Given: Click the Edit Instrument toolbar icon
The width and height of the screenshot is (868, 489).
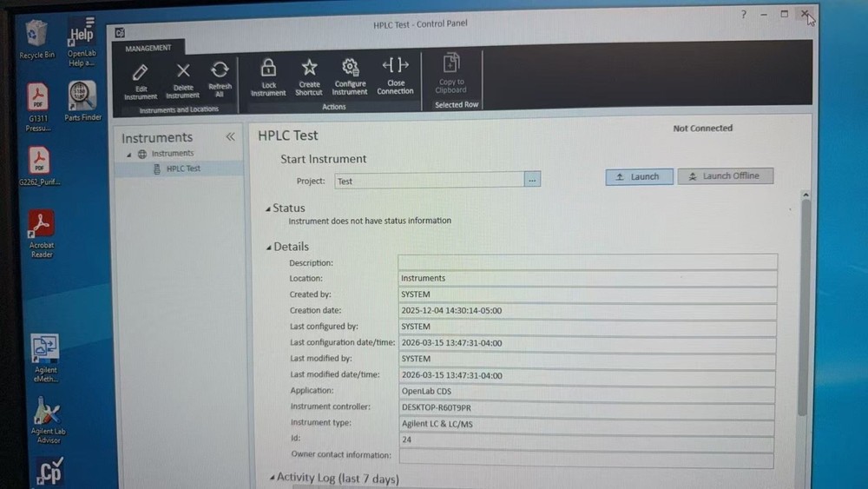Looking at the screenshot, I should (141, 75).
